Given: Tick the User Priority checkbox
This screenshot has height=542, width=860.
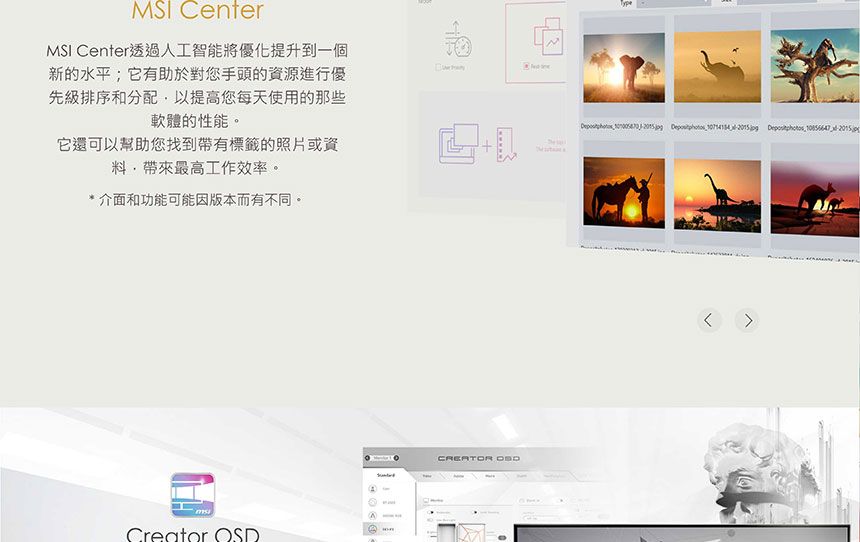Looking at the screenshot, I should (x=438, y=67).
